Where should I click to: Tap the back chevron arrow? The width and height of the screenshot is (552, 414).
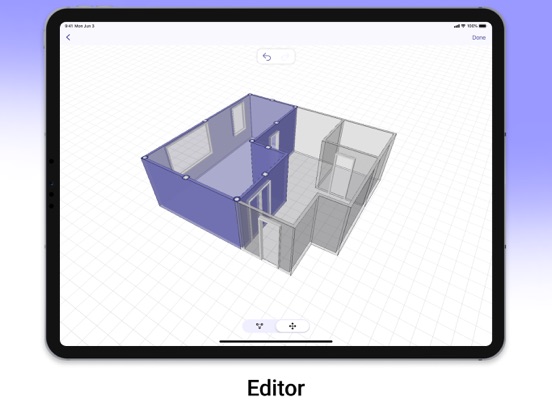coord(68,37)
